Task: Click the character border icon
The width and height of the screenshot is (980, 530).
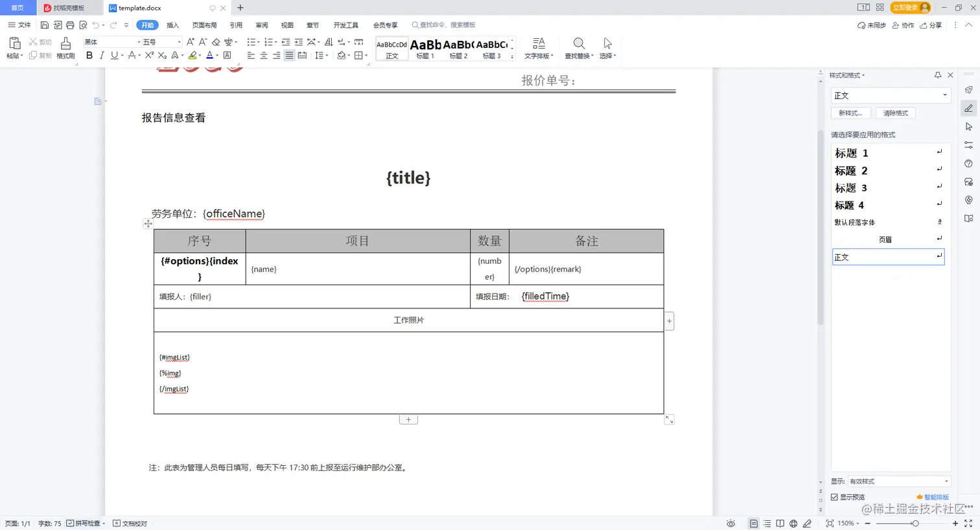Action: coord(227,56)
